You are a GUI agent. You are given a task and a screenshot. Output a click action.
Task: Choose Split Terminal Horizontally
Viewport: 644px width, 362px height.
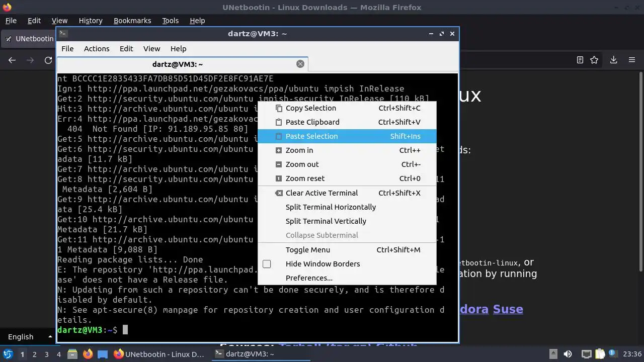(347, 207)
